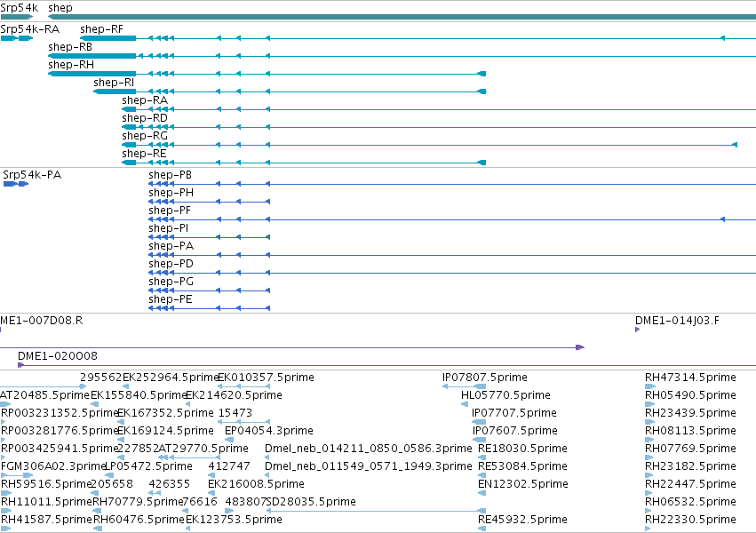Click the FGM306A02.3prime EST label
Screen dimensions: 756x533
[x=53, y=466]
